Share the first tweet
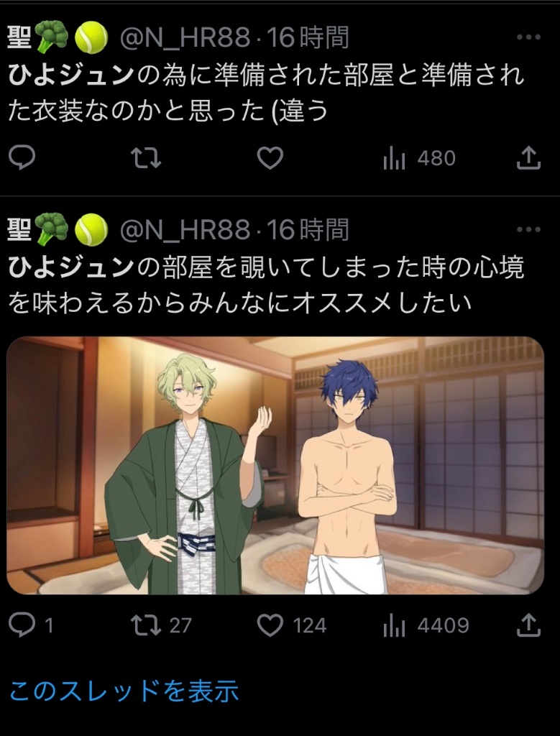 [528, 157]
